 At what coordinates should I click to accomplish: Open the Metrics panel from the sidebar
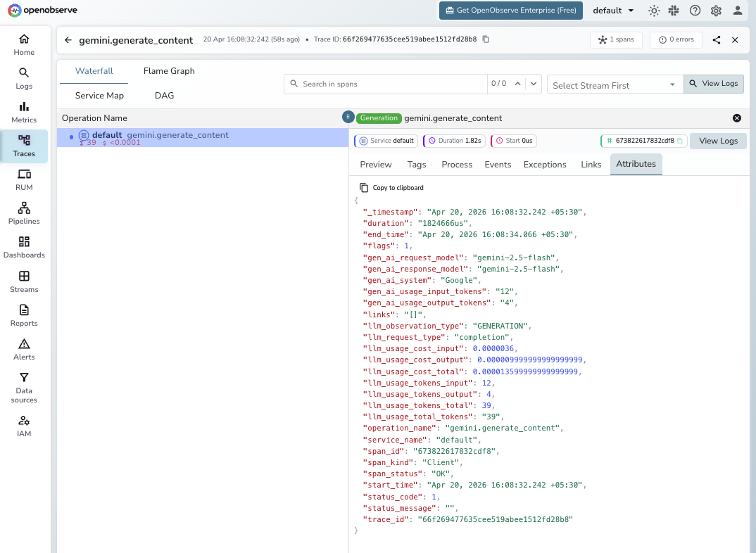pyautogui.click(x=23, y=113)
